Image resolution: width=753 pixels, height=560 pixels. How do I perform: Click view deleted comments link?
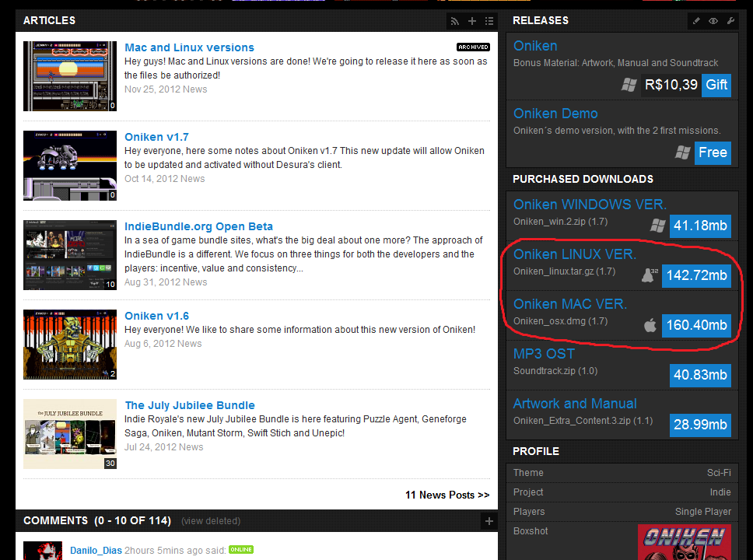click(211, 521)
